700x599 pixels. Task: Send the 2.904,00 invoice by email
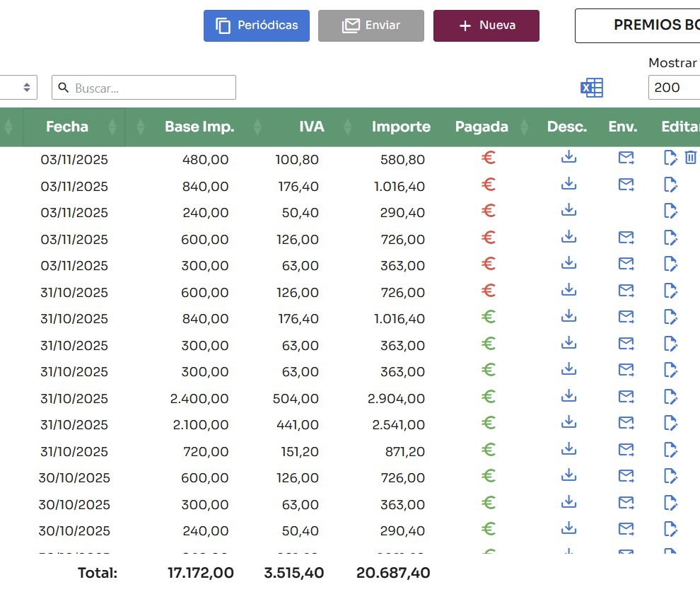click(626, 397)
